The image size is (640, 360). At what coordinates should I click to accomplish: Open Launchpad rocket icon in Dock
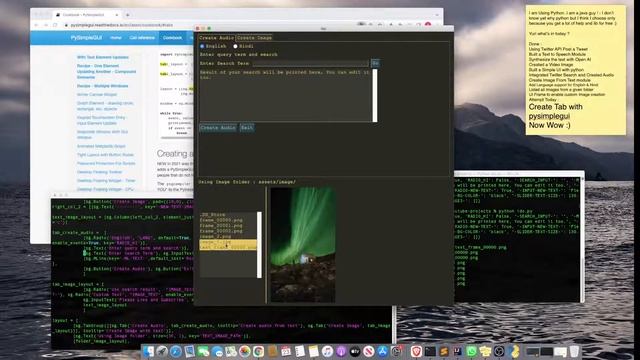162,351
